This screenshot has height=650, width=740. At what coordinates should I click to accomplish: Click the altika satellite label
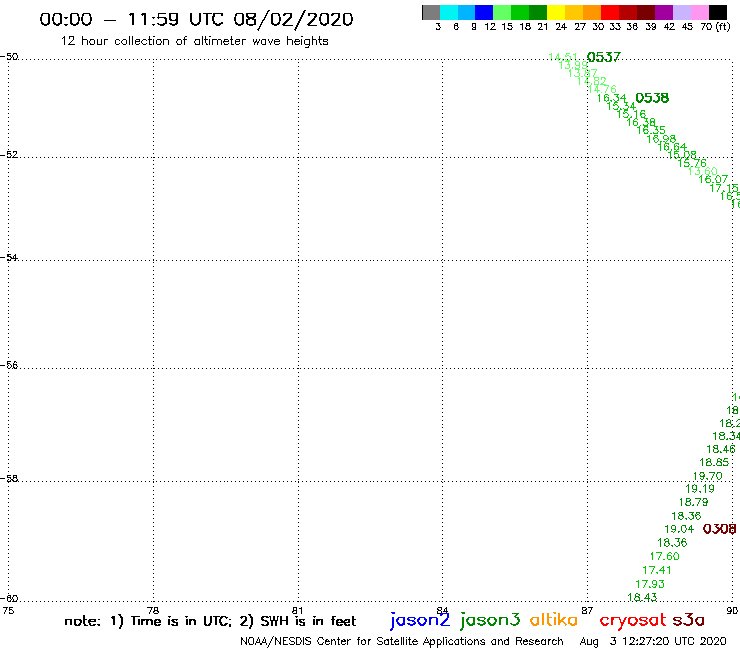pyautogui.click(x=554, y=620)
